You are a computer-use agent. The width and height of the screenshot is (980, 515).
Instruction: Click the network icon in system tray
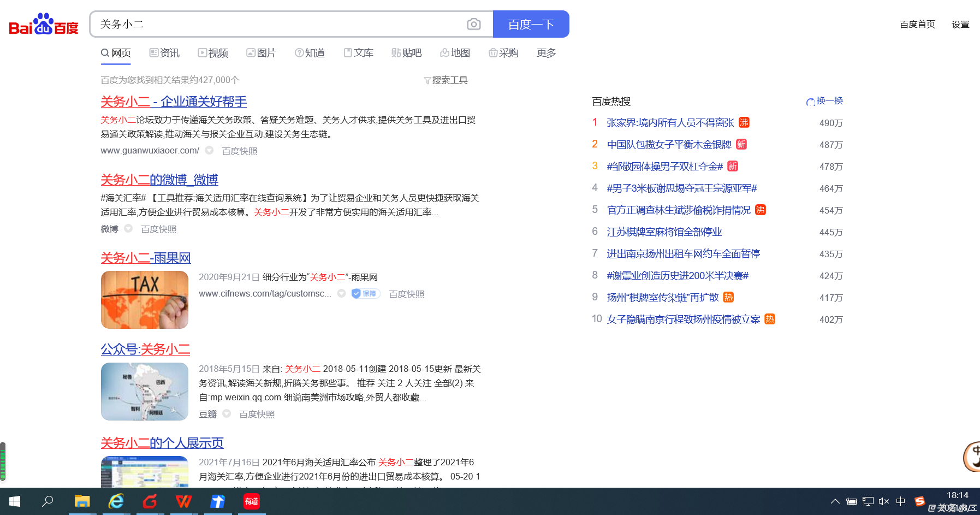coord(868,501)
